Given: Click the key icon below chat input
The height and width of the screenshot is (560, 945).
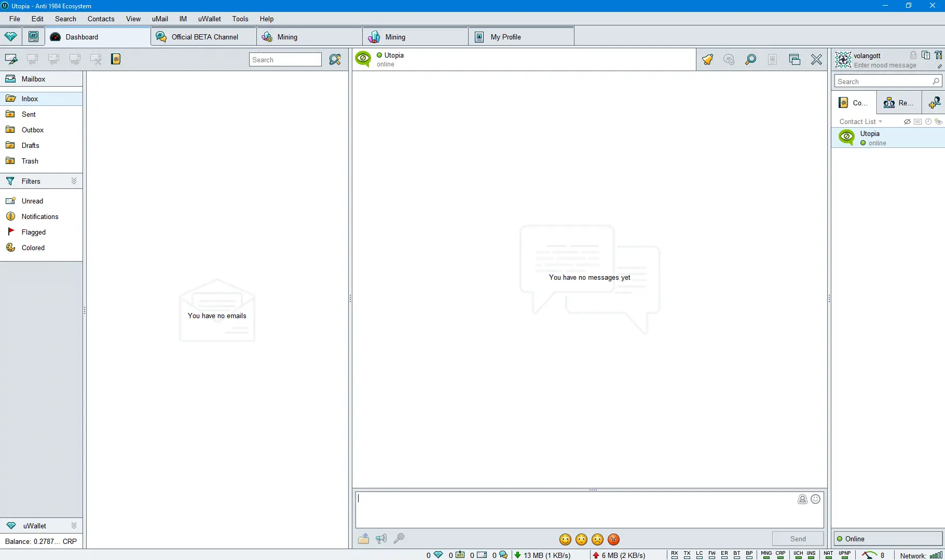Looking at the screenshot, I should coord(399,539).
